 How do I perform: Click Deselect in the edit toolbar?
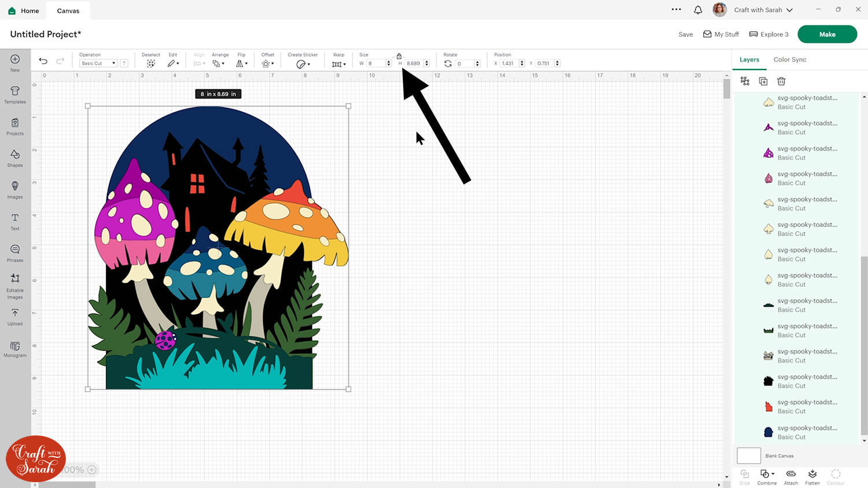tap(150, 63)
